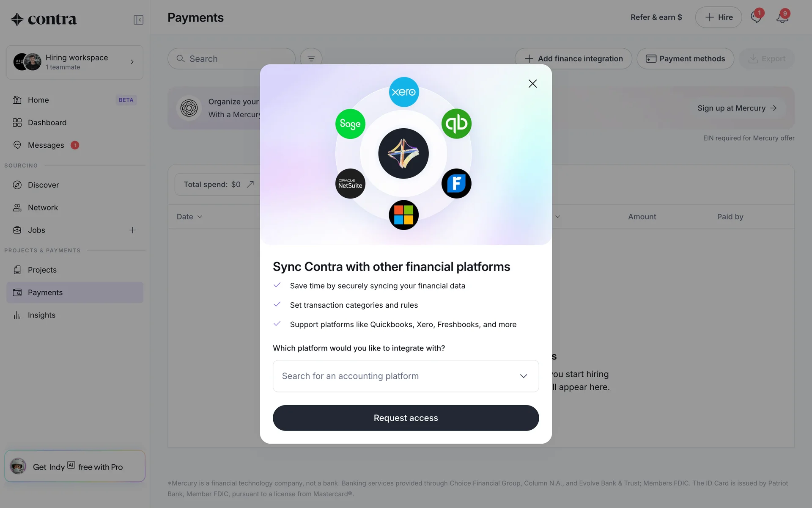This screenshot has height=508, width=812.
Task: Click the Xero logo in the dialog
Action: coord(404,92)
